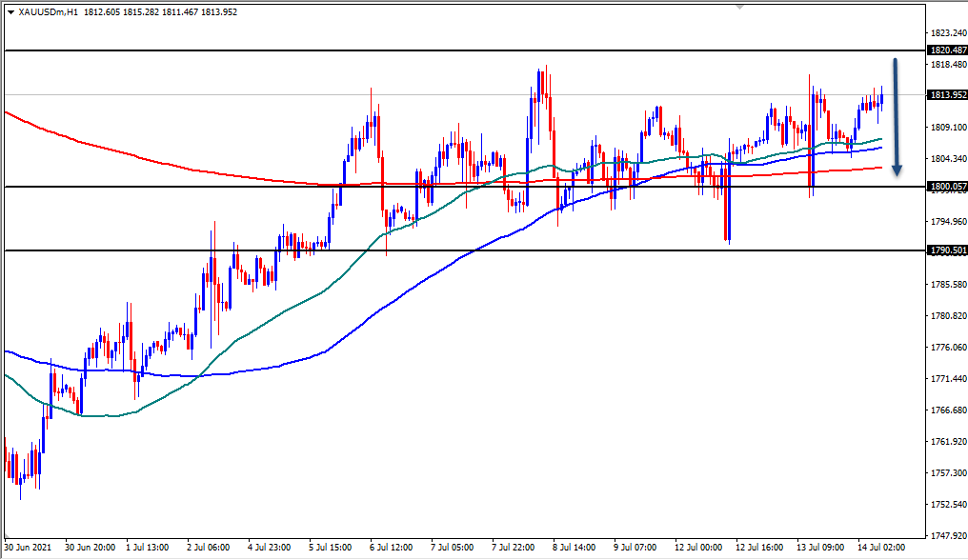
Task: Click the 1761.920 price scale label
Action: [948, 442]
